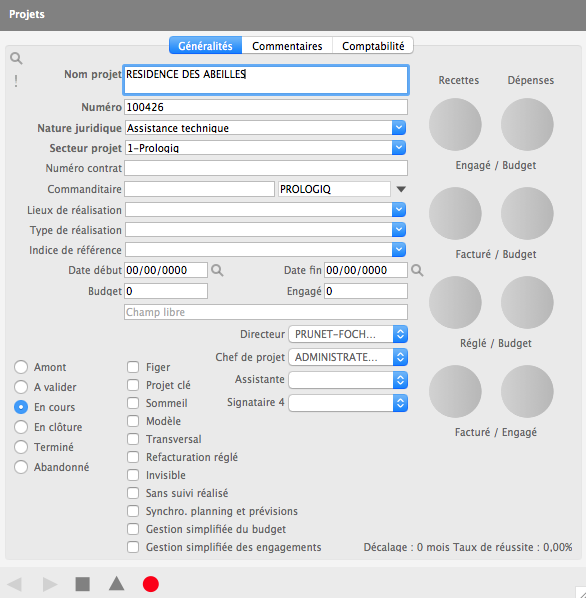Screen dimensions: 586x598
Task: Select the En cours status
Action: 21,407
